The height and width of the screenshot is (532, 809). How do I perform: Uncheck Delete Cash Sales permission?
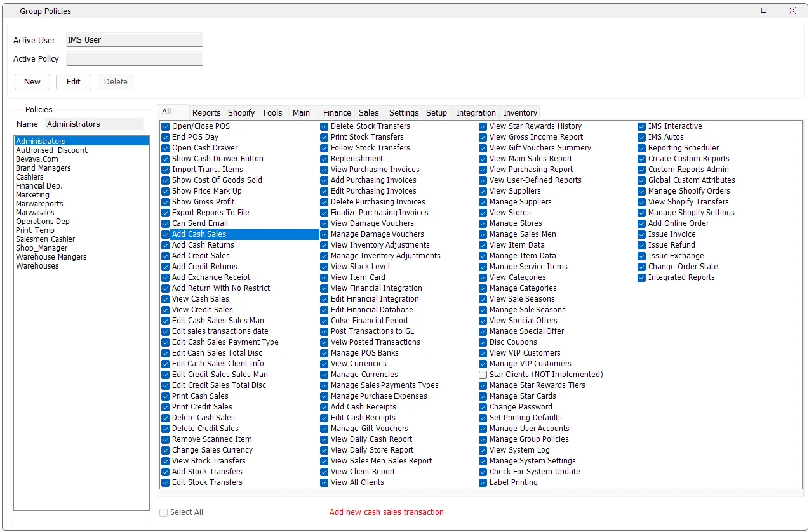click(166, 418)
